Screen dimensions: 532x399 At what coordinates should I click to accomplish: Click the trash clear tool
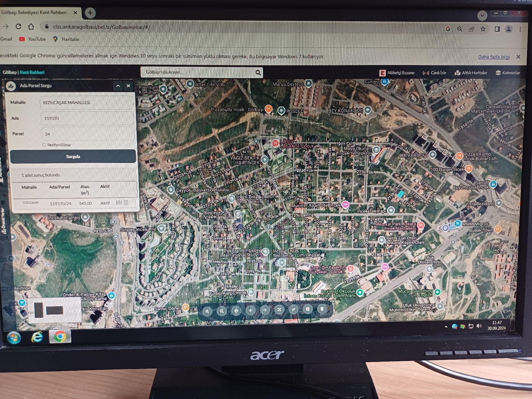[x=322, y=309]
